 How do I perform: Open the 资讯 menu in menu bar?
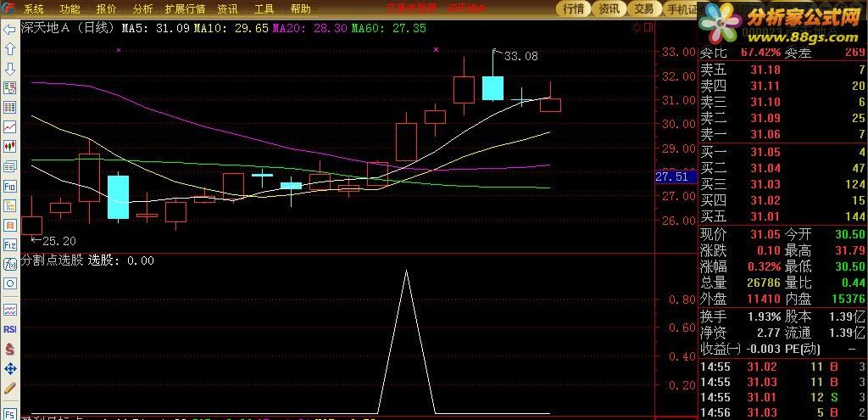227,8
